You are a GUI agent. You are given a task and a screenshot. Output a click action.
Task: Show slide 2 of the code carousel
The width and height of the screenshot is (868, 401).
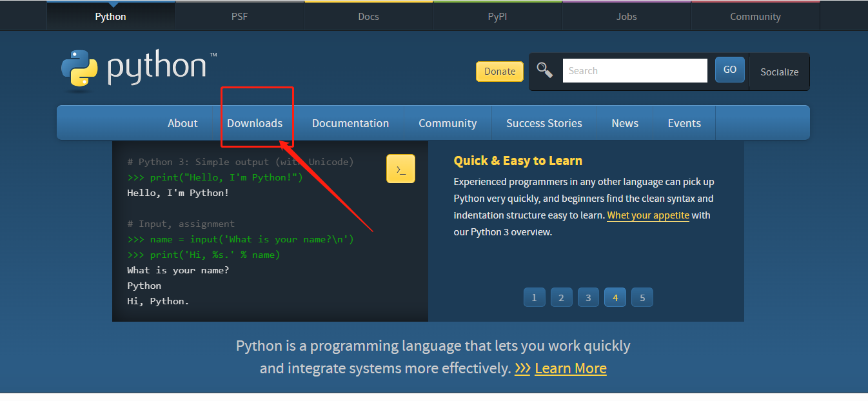(x=561, y=297)
